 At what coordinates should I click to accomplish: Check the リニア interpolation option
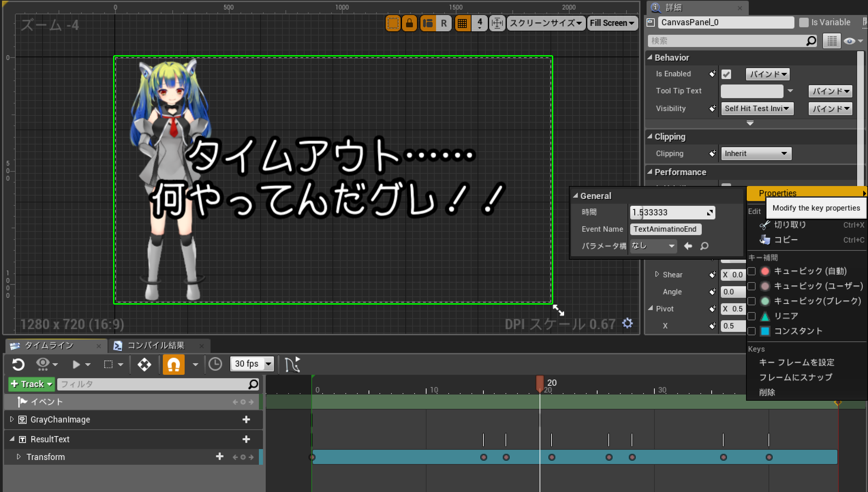(752, 316)
